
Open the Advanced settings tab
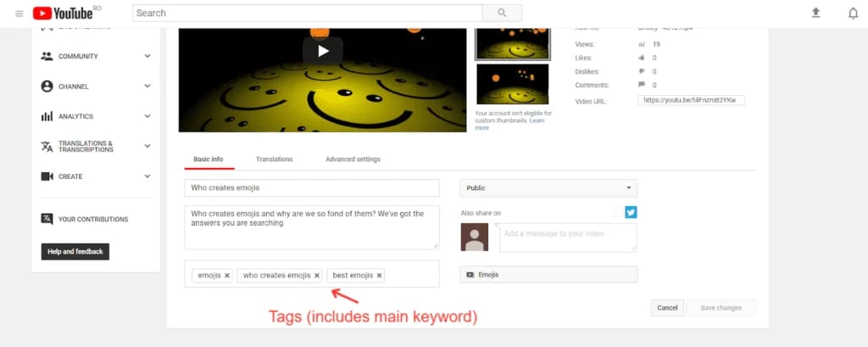(x=353, y=159)
